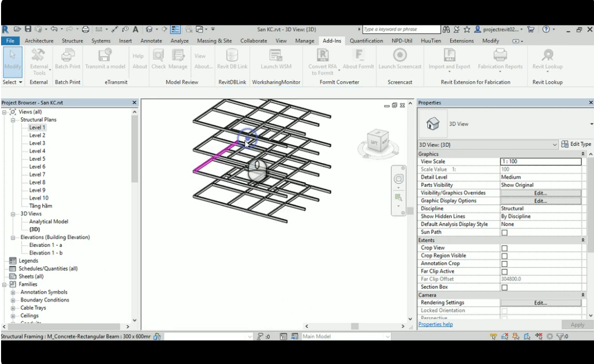Select the Analytical Model 3D view

pos(49,222)
